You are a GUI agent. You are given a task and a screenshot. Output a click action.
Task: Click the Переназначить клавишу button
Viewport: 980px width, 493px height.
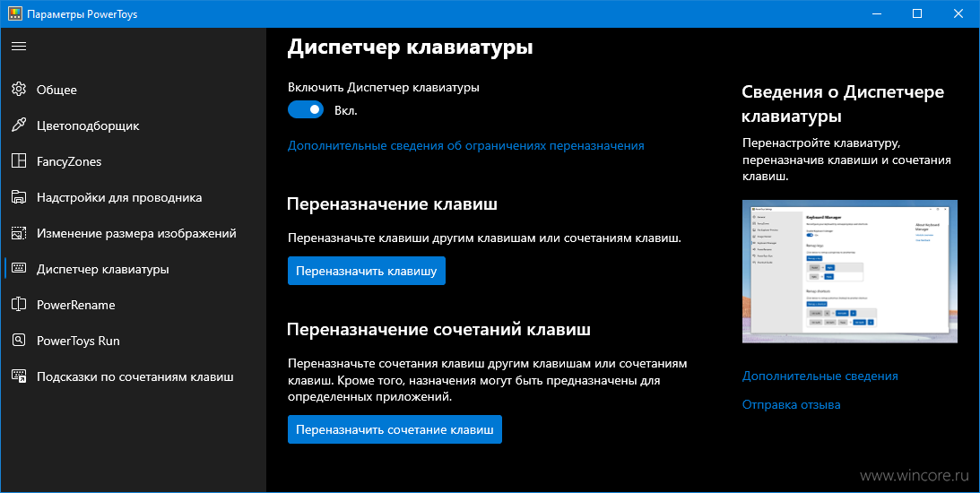click(366, 271)
